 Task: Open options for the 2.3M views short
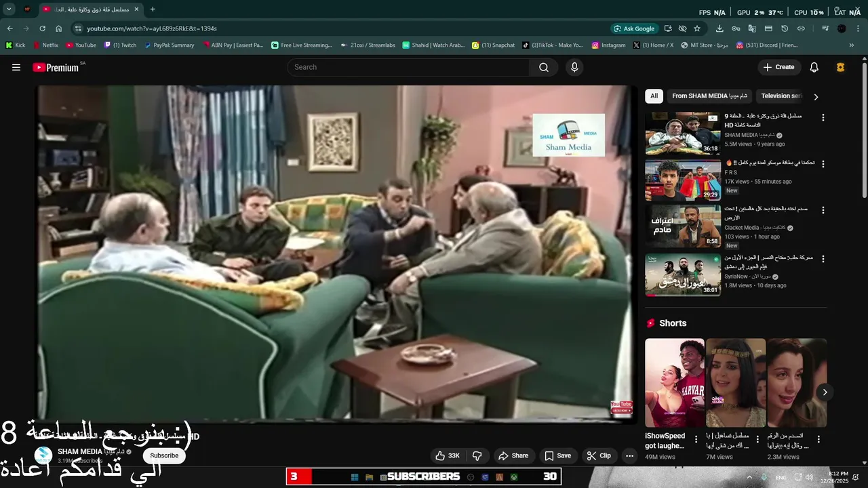pos(819,439)
